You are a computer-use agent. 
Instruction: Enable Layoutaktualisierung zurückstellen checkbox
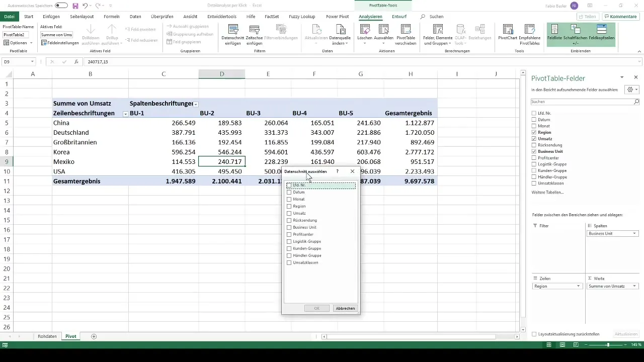(534, 334)
